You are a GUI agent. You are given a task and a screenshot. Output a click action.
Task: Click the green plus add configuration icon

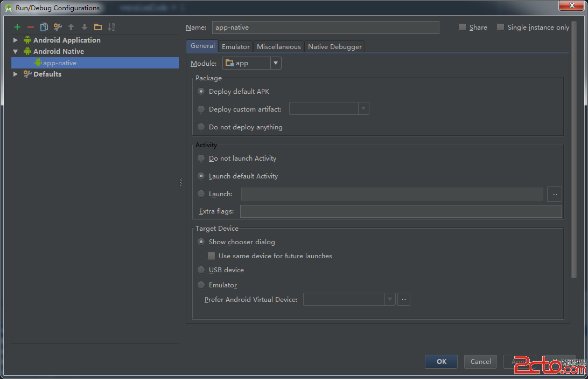click(17, 27)
